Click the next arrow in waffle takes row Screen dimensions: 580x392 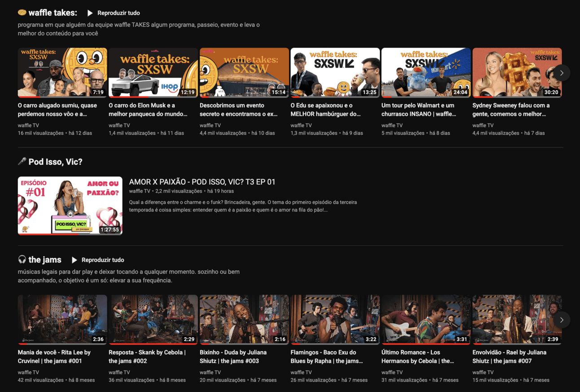point(562,73)
